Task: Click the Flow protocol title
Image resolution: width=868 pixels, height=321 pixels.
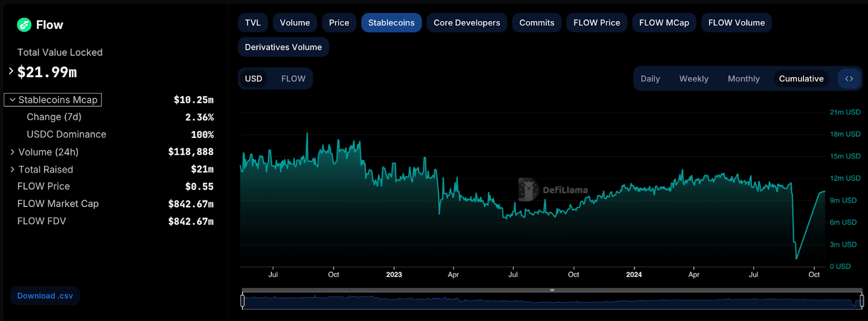Action: 49,25
